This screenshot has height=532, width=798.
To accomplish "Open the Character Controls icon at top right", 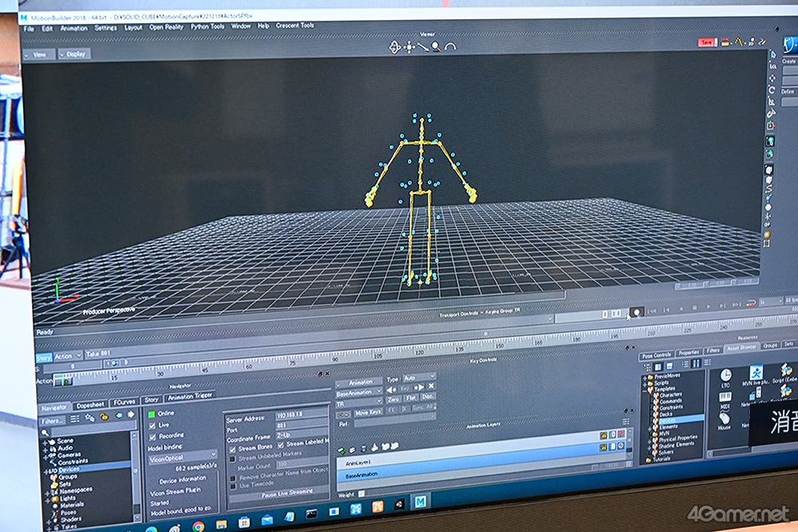I will click(x=790, y=44).
